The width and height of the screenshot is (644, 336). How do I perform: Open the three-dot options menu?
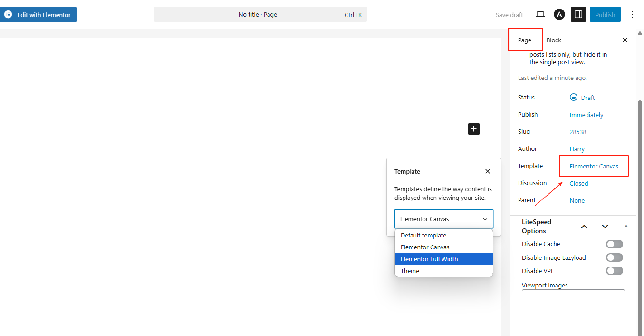pyautogui.click(x=632, y=15)
